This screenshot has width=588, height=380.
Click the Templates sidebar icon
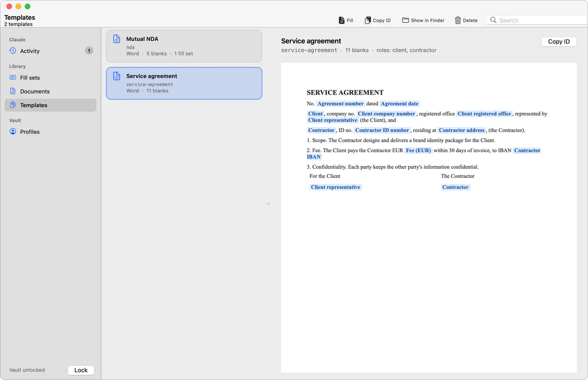pos(13,105)
